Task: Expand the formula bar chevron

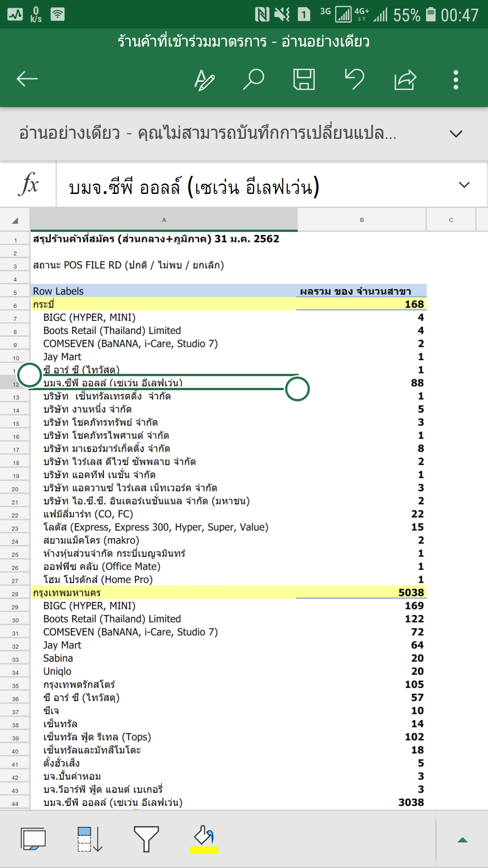Action: pyautogui.click(x=464, y=184)
